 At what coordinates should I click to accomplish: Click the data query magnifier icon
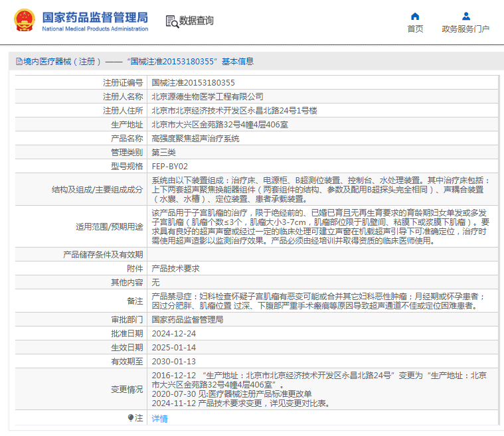pos(171,21)
